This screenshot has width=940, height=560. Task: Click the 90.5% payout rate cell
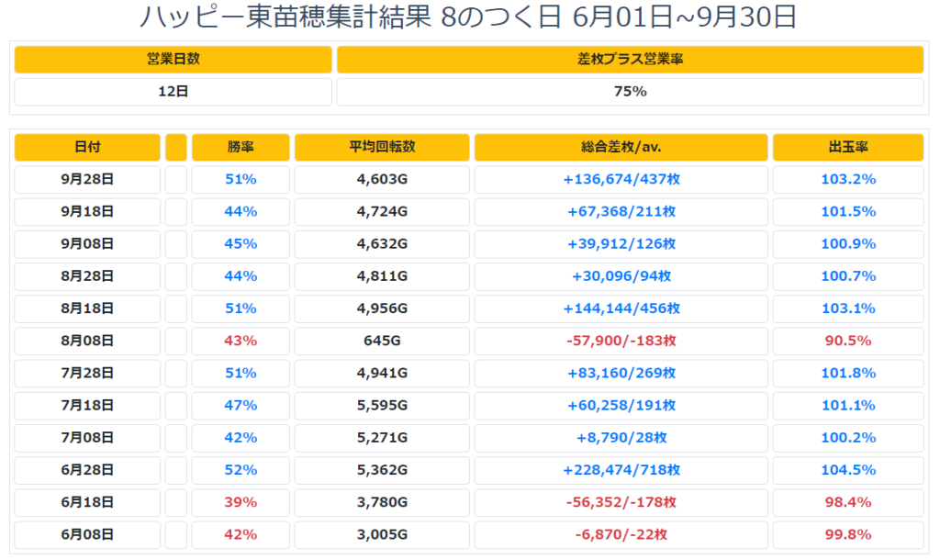(x=848, y=341)
